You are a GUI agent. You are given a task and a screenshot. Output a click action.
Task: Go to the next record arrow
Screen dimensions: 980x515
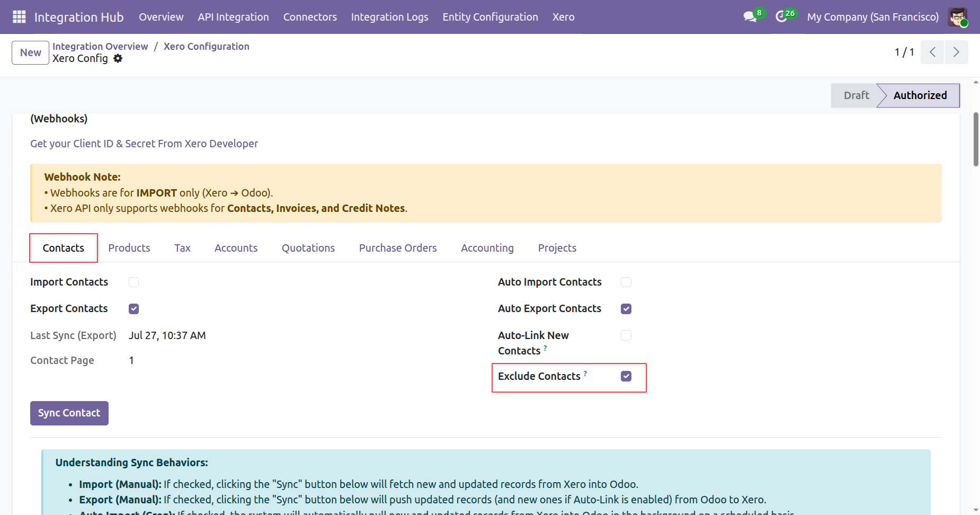(x=956, y=52)
